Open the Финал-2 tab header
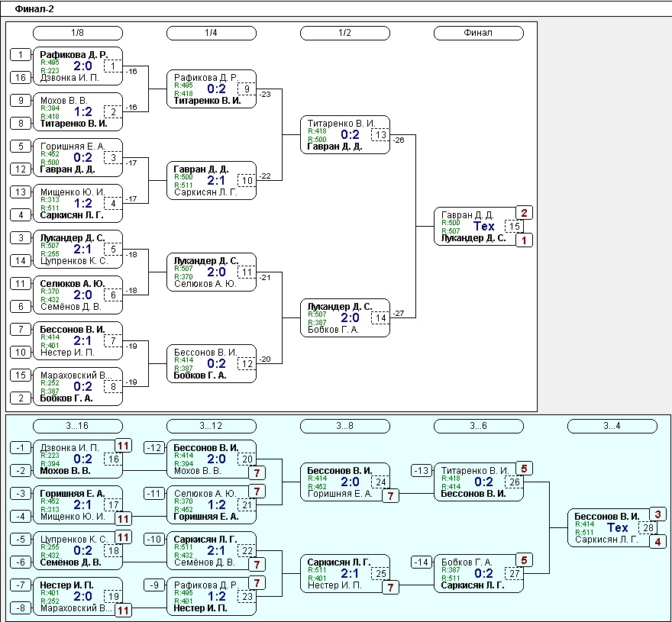This screenshot has height=622, width=672. (x=34, y=9)
